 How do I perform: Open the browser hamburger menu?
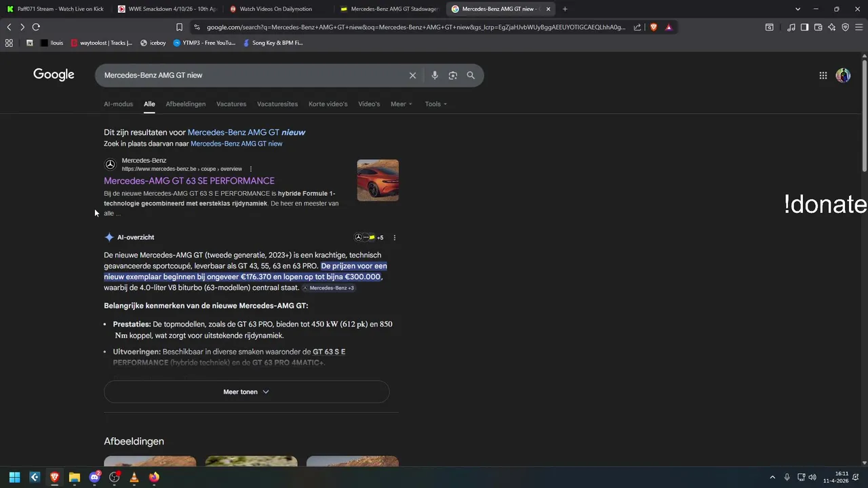click(859, 27)
